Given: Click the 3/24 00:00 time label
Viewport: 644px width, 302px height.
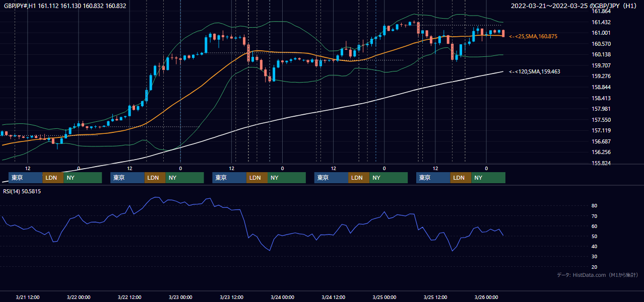Looking at the screenshot, I should 283,297.
